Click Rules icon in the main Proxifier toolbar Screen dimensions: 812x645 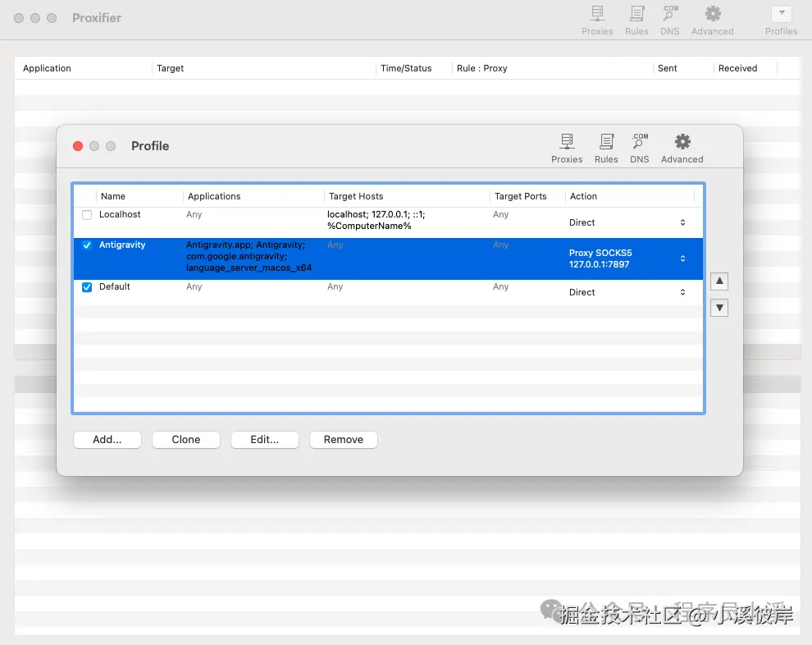point(636,21)
